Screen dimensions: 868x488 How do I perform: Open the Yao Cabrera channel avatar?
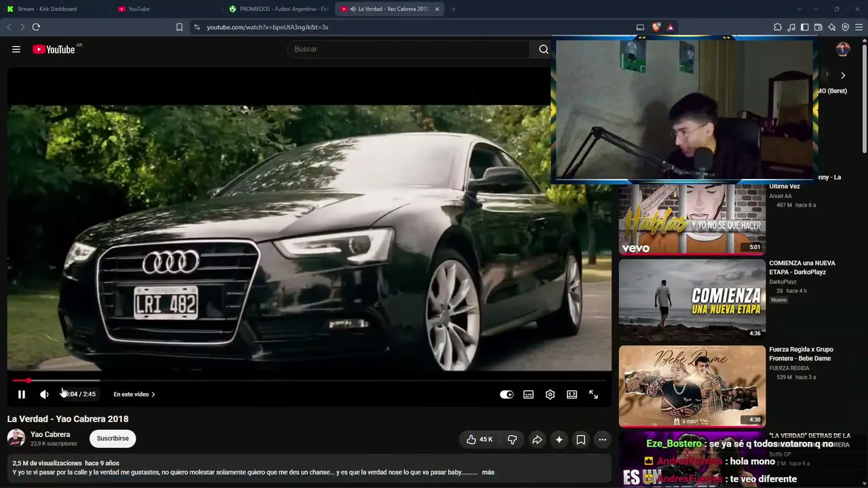[x=16, y=439]
